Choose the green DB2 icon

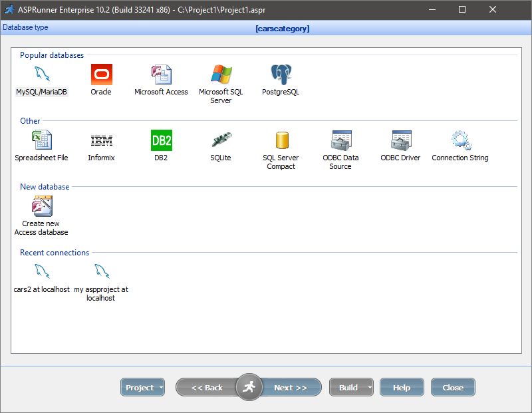click(x=162, y=140)
